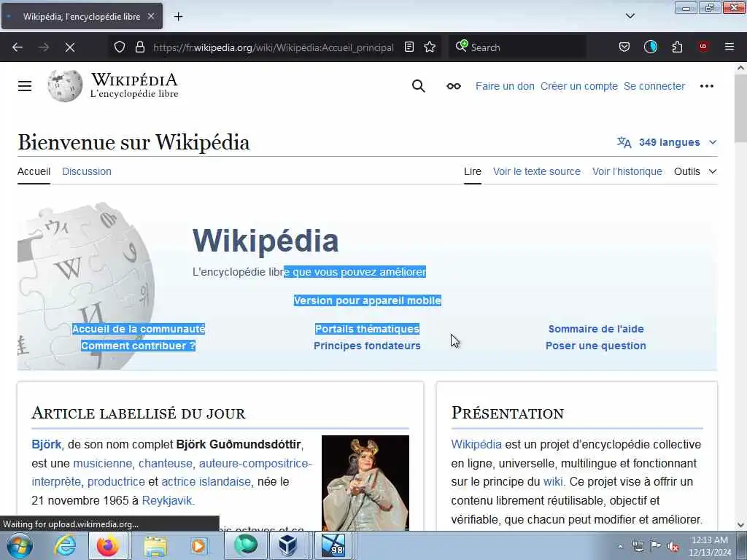The width and height of the screenshot is (747, 560).
Task: Open the Reykjavik link
Action: point(167,500)
